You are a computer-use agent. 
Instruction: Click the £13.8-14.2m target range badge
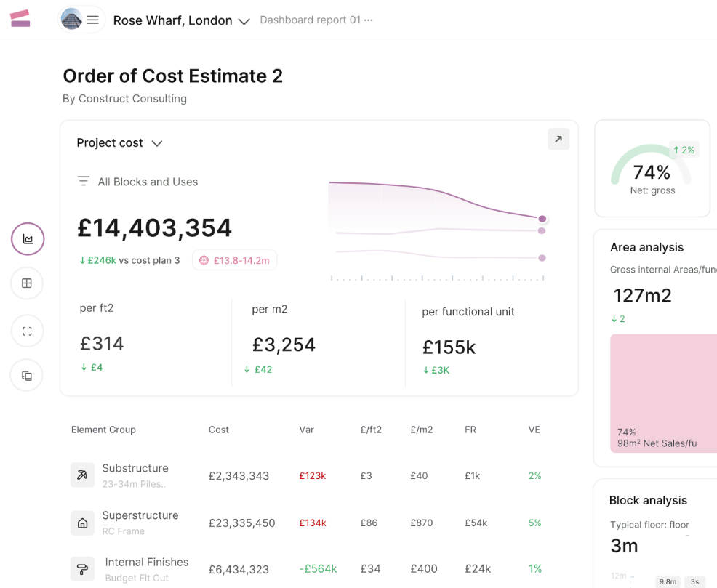pos(234,260)
